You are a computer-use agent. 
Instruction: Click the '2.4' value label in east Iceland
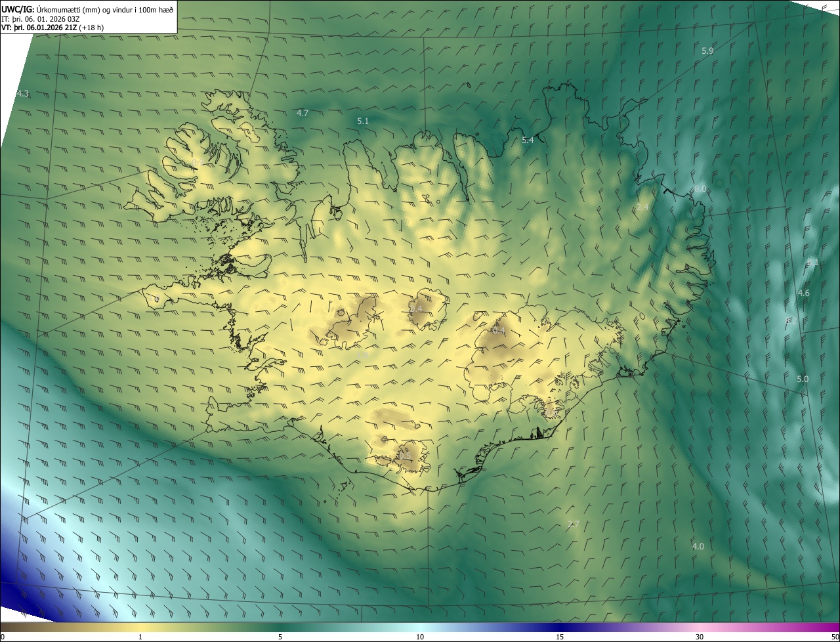click(642, 207)
